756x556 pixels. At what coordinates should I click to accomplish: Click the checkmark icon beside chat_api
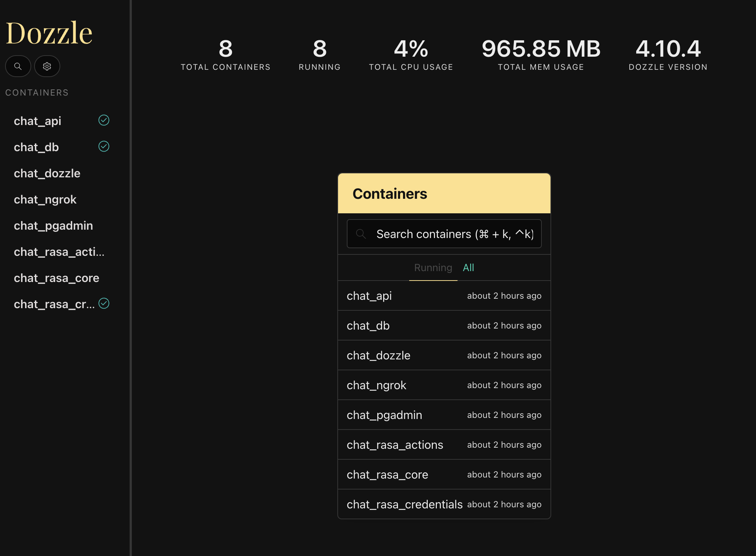tap(104, 120)
